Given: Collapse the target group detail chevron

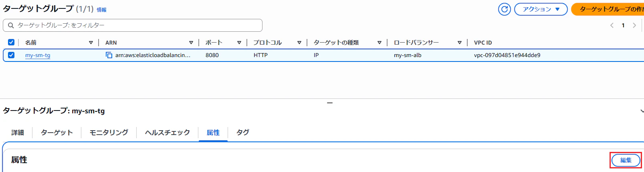Looking at the screenshot, I should 642,111.
